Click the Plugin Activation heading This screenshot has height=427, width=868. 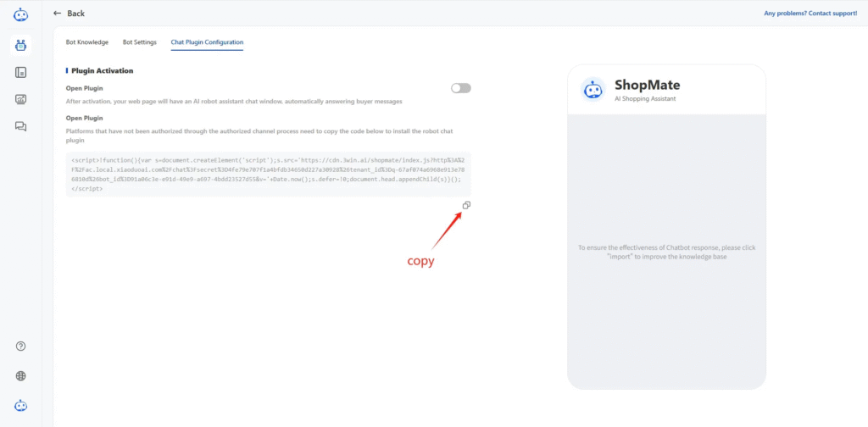point(103,71)
